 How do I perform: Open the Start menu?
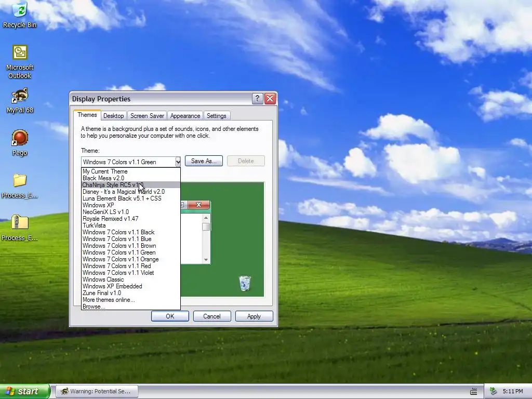point(25,391)
